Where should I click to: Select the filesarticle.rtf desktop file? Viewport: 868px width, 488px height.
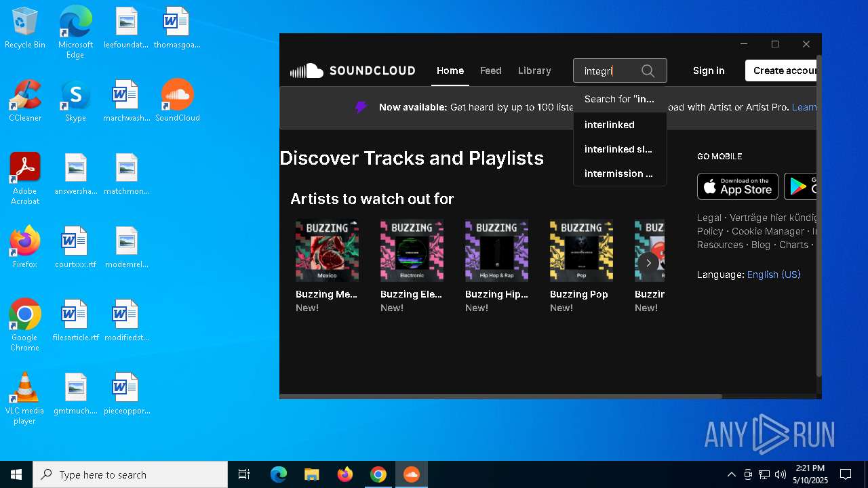[x=75, y=321]
